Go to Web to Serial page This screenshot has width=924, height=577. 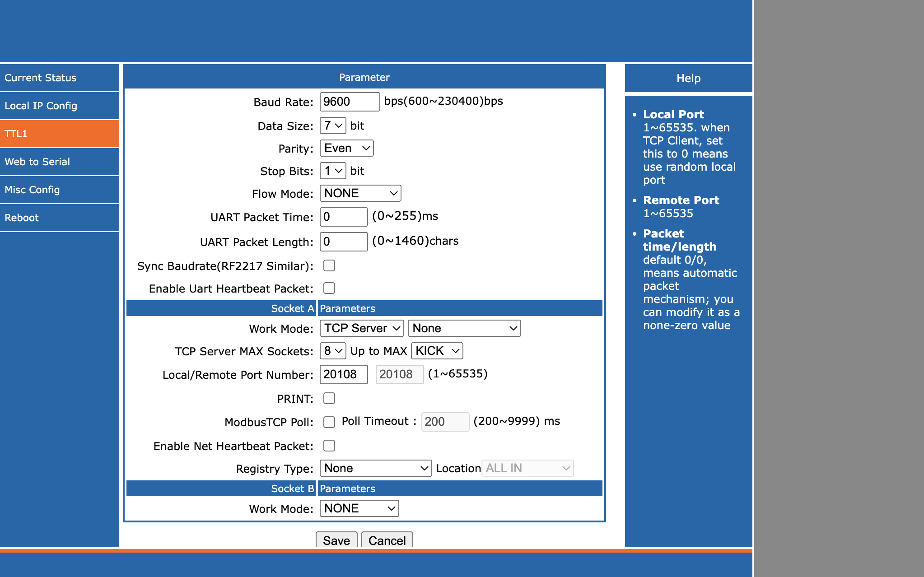(60, 162)
